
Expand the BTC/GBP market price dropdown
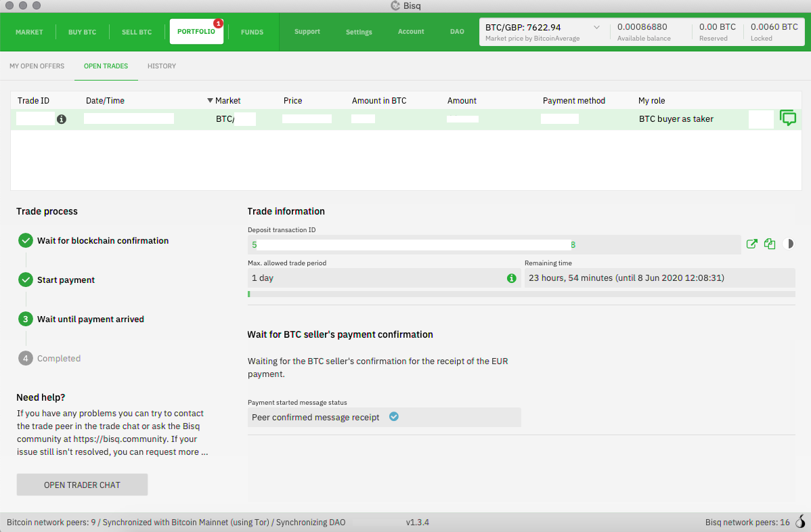coord(596,27)
